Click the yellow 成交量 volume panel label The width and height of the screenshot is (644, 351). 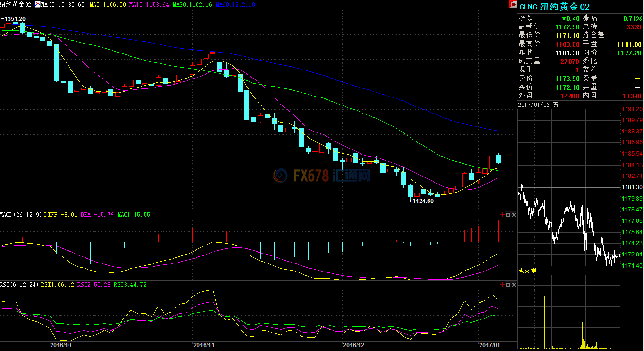pyautogui.click(x=527, y=271)
